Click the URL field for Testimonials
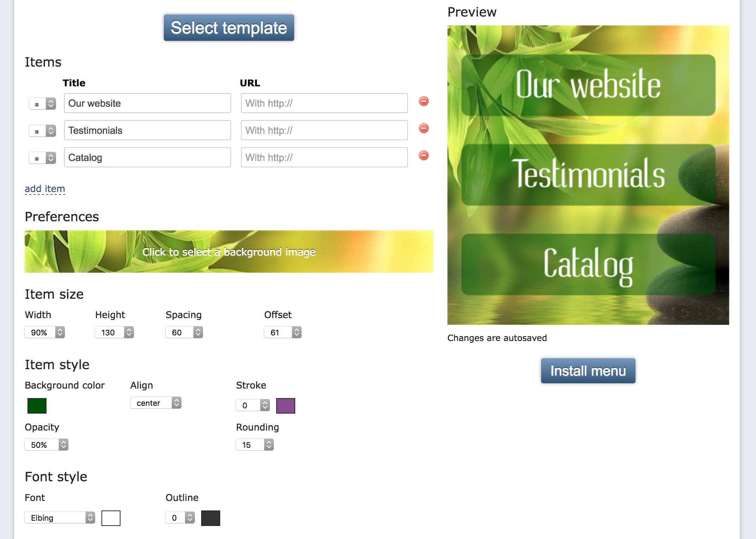 pyautogui.click(x=324, y=130)
